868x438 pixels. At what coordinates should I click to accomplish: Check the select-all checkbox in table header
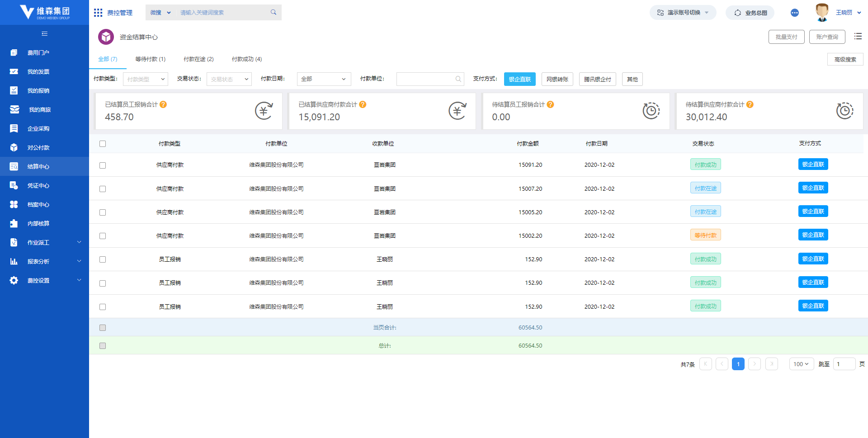(x=103, y=144)
